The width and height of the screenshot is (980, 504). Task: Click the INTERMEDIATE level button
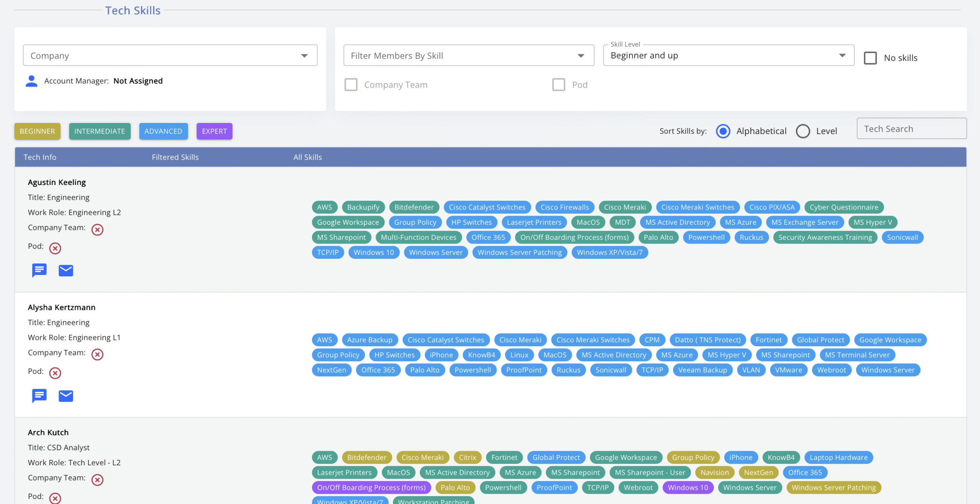100,131
